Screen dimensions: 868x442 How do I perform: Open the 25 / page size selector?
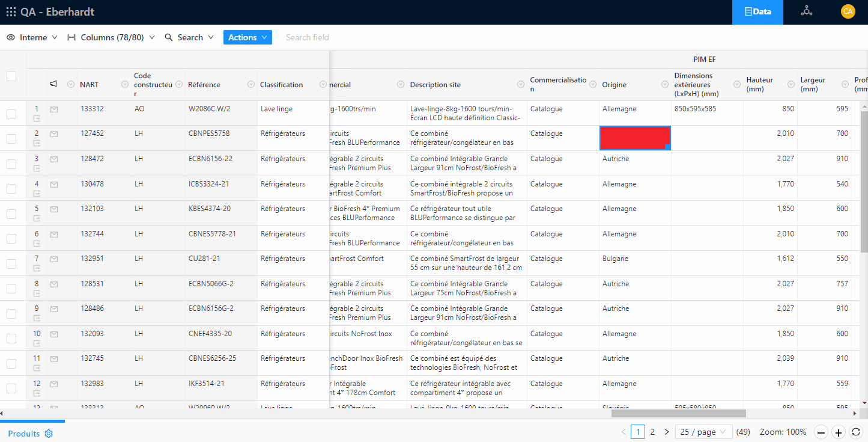click(703, 432)
